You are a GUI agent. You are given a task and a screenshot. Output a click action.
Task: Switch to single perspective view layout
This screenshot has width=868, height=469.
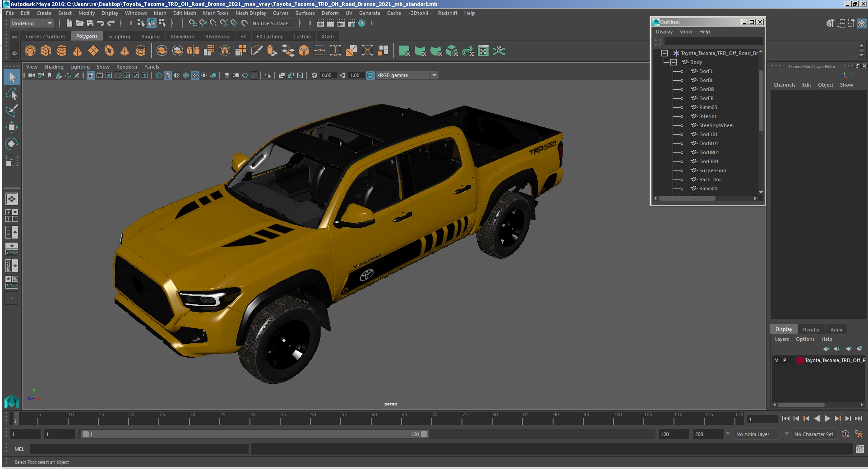click(12, 199)
